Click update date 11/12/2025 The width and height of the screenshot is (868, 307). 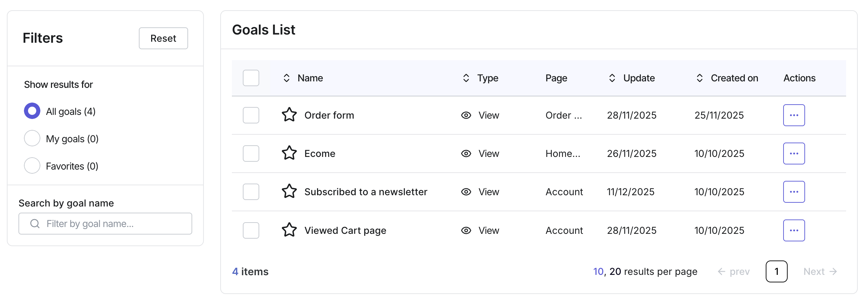(x=631, y=192)
